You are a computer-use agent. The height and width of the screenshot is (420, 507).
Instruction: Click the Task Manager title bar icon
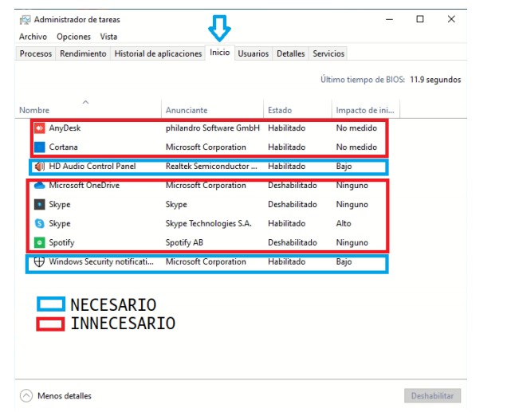26,20
